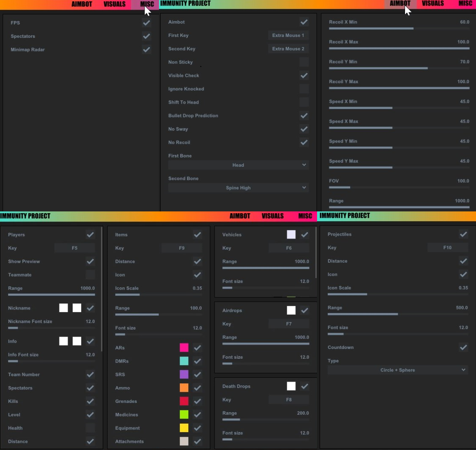The height and width of the screenshot is (450, 476).
Task: Open the red Grenades color swatch
Action: (184, 402)
